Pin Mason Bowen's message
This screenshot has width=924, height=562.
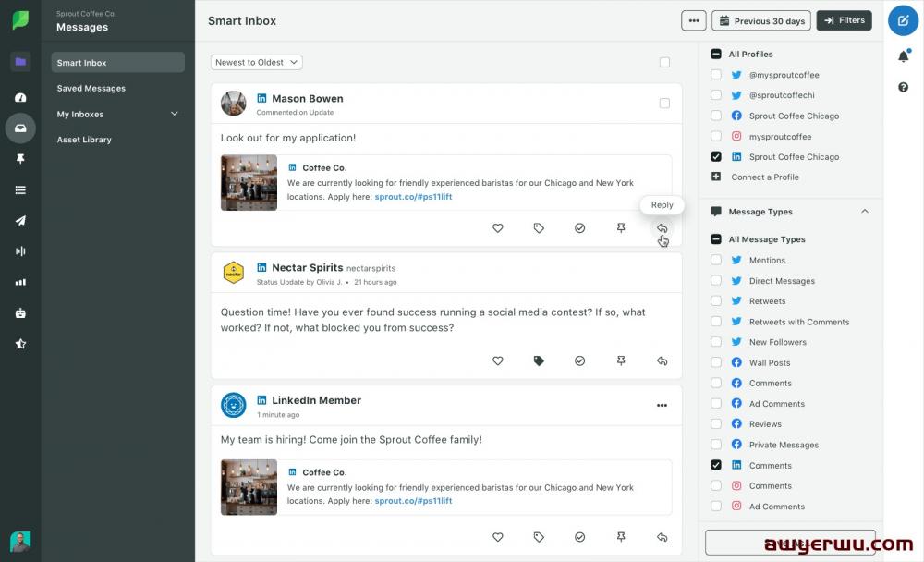[x=621, y=228]
